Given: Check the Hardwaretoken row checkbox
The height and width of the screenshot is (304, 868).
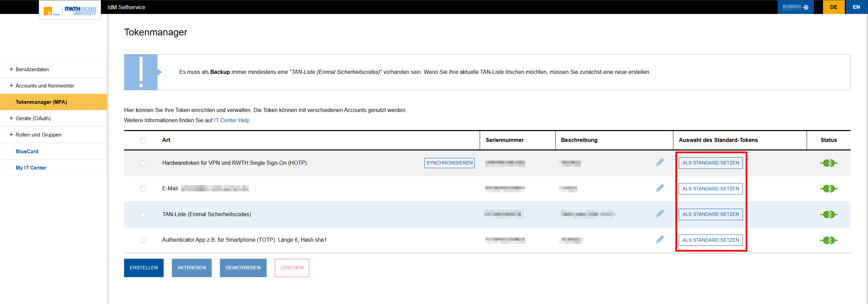Looking at the screenshot, I should click(x=143, y=163).
